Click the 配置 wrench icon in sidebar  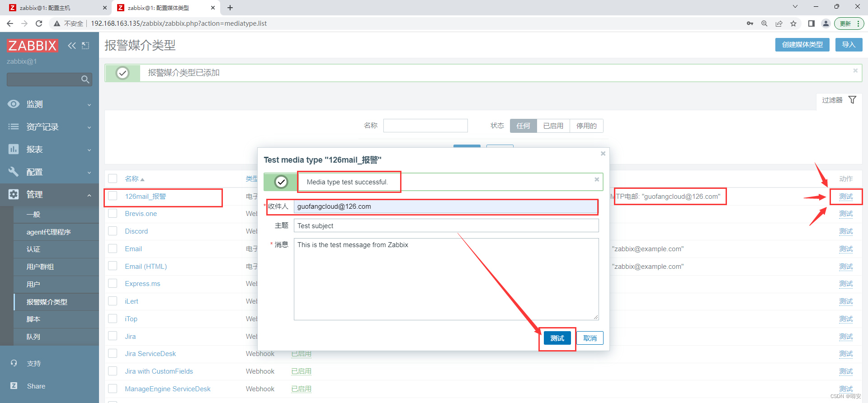(14, 172)
